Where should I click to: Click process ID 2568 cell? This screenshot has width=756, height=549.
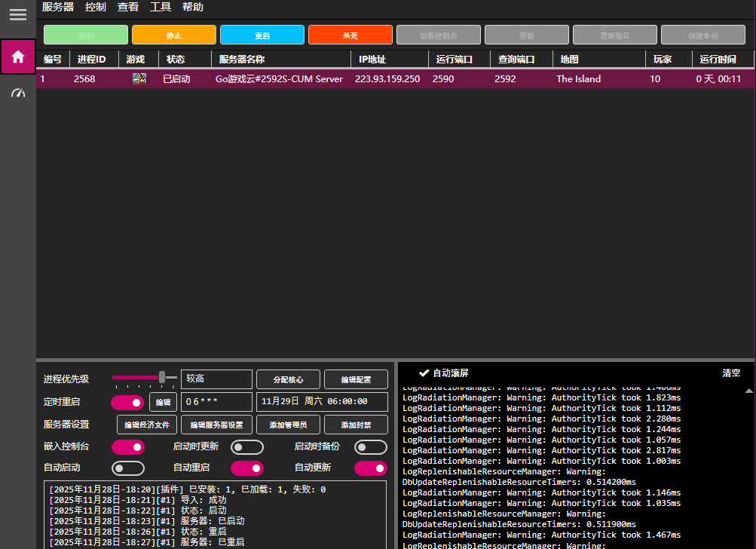click(84, 79)
